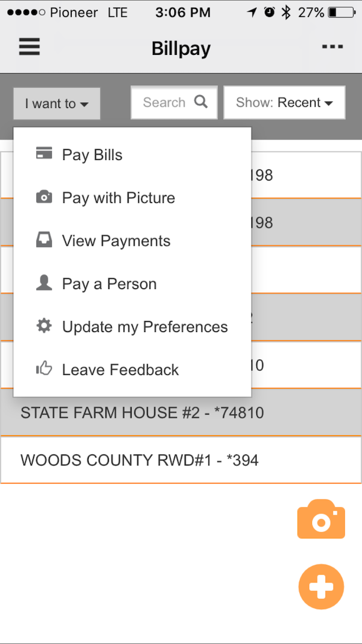Tap the three-dot more options icon

coord(332,46)
